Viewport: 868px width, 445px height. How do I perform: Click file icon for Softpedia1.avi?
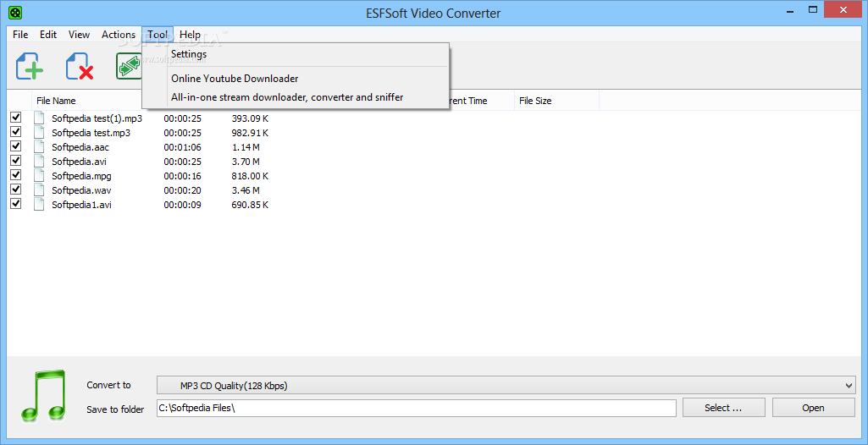[x=39, y=204]
